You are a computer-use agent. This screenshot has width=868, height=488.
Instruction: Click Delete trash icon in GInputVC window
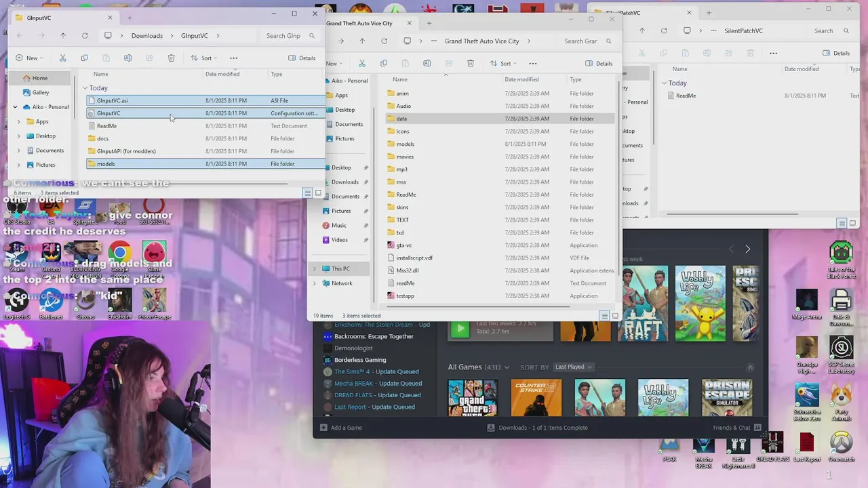tap(171, 58)
